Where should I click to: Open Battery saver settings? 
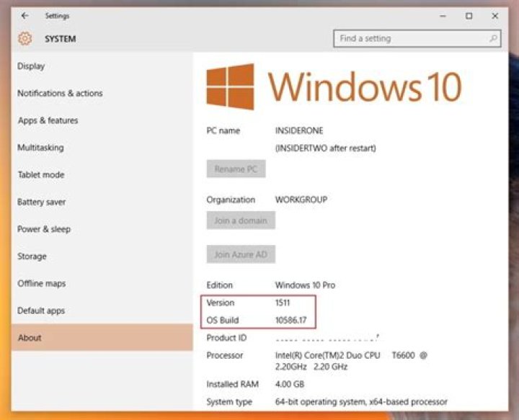pos(42,202)
